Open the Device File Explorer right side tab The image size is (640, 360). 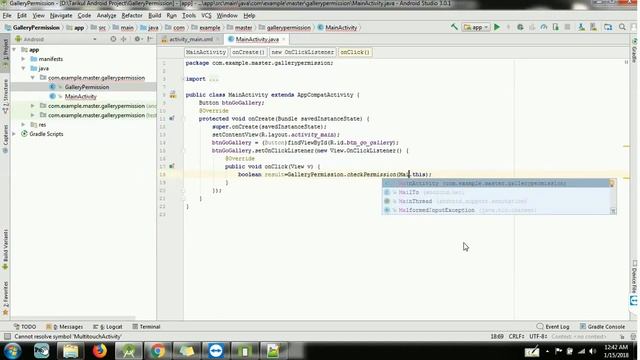(x=634, y=278)
